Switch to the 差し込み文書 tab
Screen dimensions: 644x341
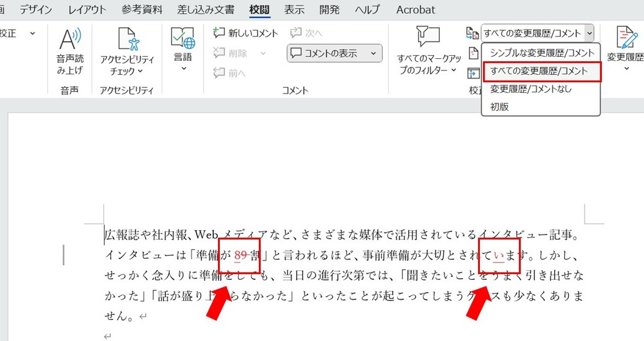pos(206,9)
